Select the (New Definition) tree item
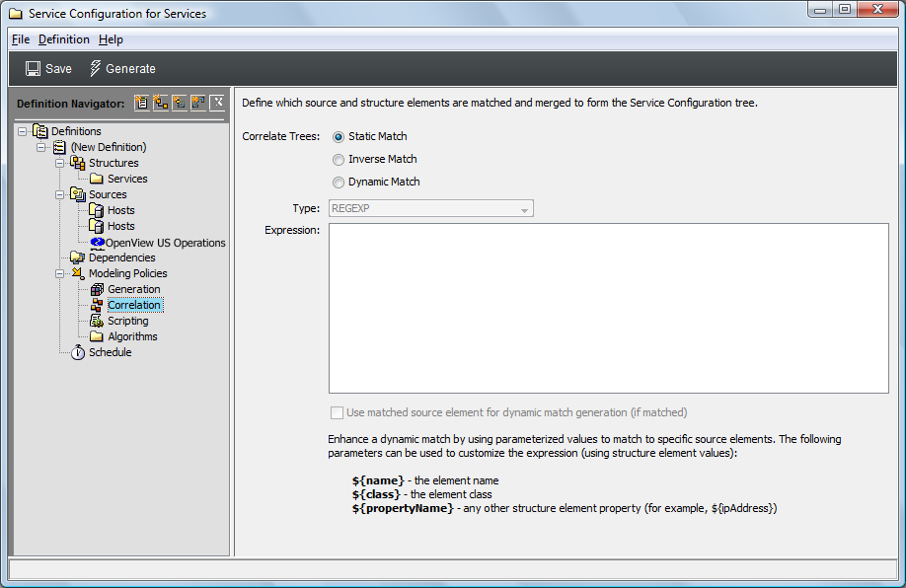This screenshot has width=906, height=588. point(108,147)
